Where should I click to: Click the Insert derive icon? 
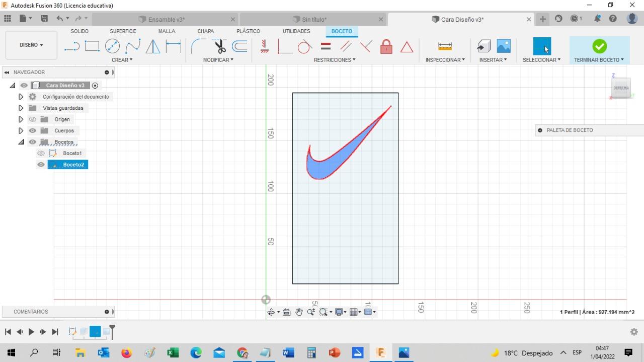484,46
